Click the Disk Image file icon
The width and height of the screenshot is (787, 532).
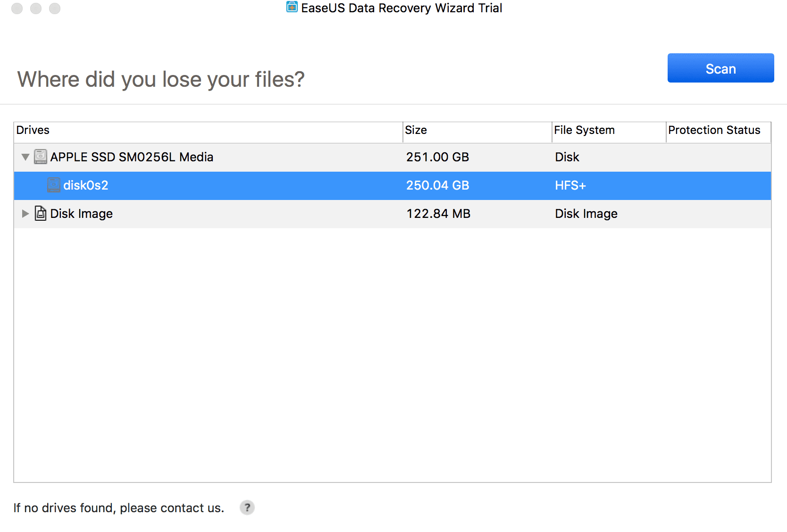click(41, 213)
